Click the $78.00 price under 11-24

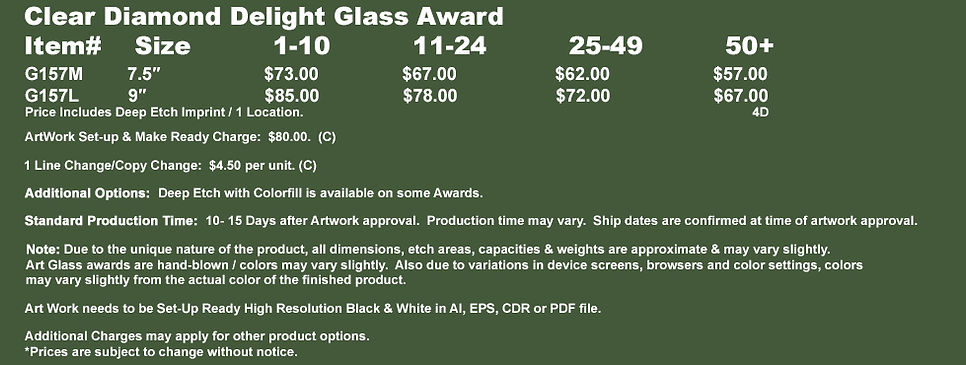[x=430, y=96]
